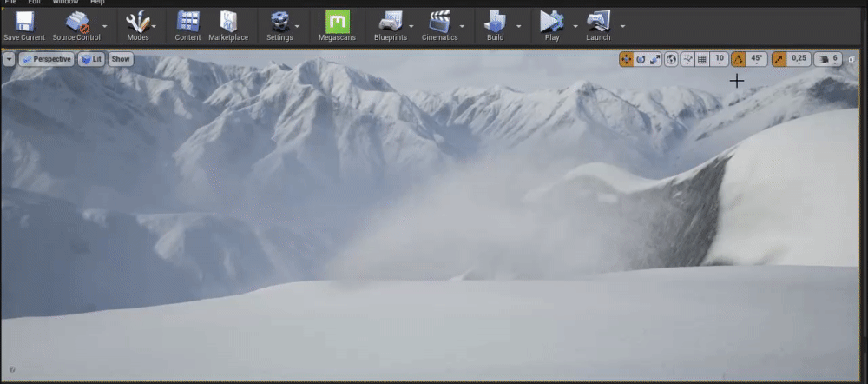Open the viewport Show menu

click(x=120, y=59)
